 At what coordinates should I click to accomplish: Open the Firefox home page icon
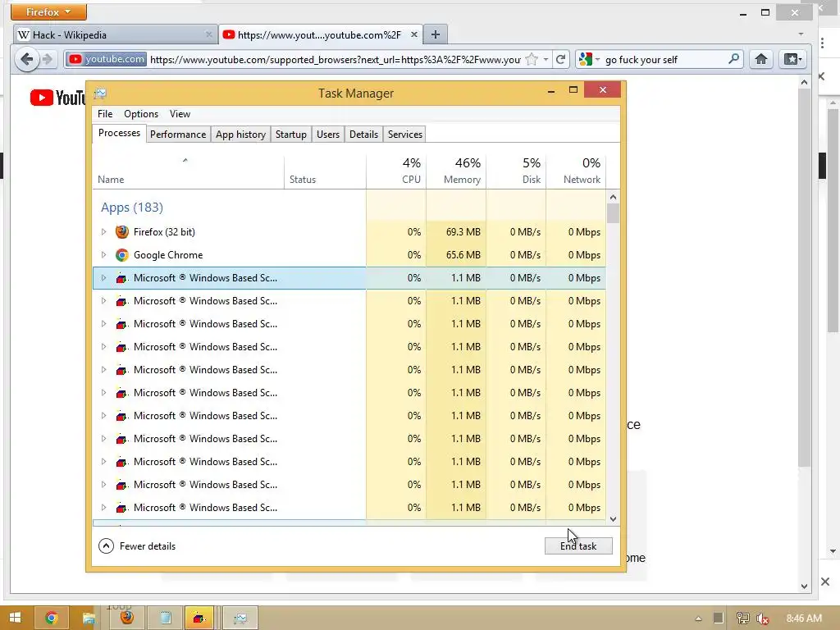click(x=760, y=59)
